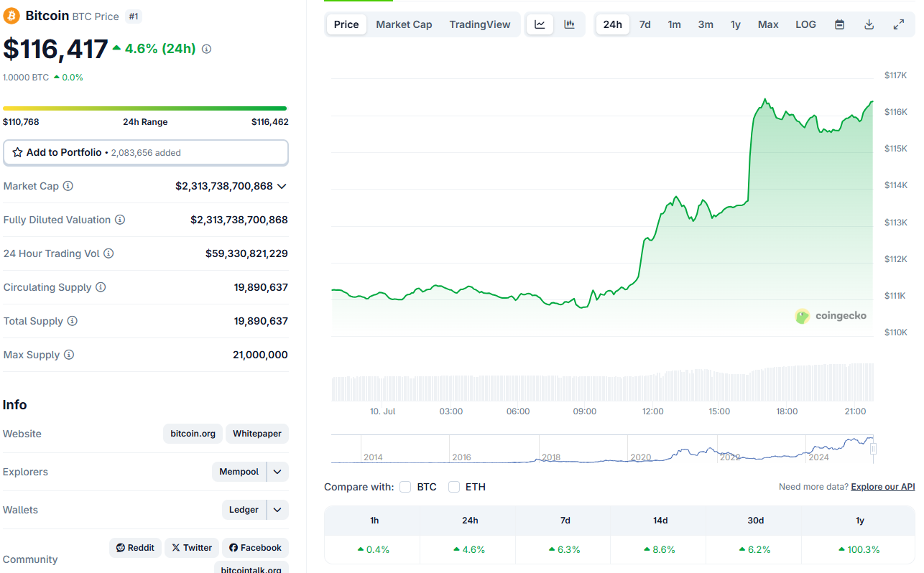Click the Max Supply info icon
The image size is (924, 573).
pos(69,355)
